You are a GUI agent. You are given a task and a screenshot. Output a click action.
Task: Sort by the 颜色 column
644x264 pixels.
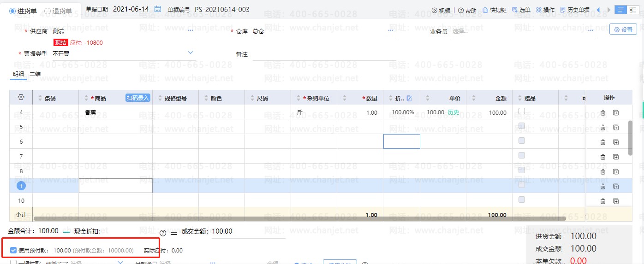click(205, 98)
